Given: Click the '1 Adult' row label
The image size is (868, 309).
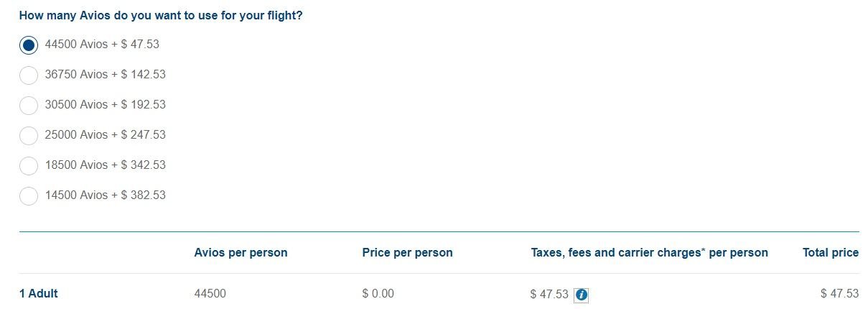Looking at the screenshot, I should click(38, 293).
